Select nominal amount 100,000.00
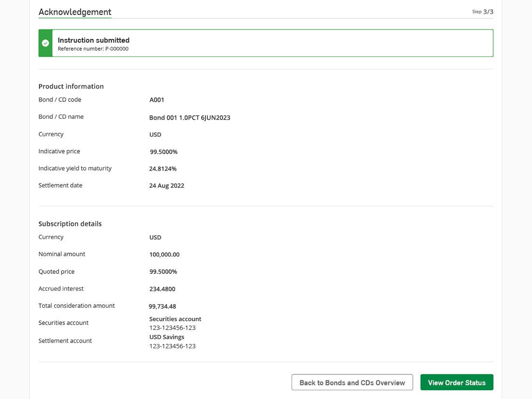Viewport: 532px width, 399px height. point(164,254)
